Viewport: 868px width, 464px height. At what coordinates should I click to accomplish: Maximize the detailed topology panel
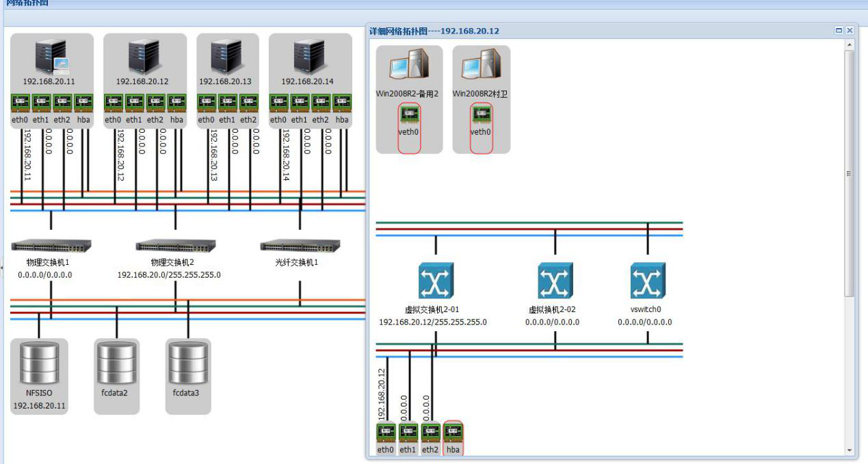coord(839,31)
